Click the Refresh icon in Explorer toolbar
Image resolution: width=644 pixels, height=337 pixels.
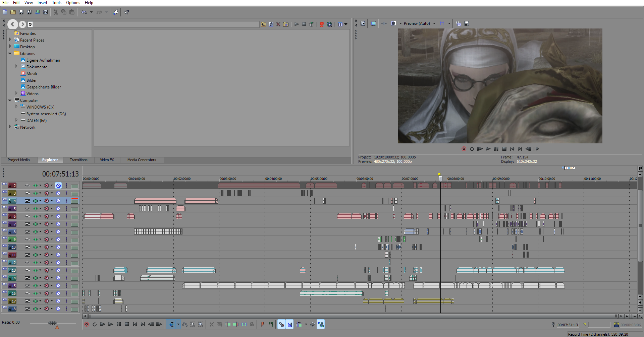click(271, 24)
